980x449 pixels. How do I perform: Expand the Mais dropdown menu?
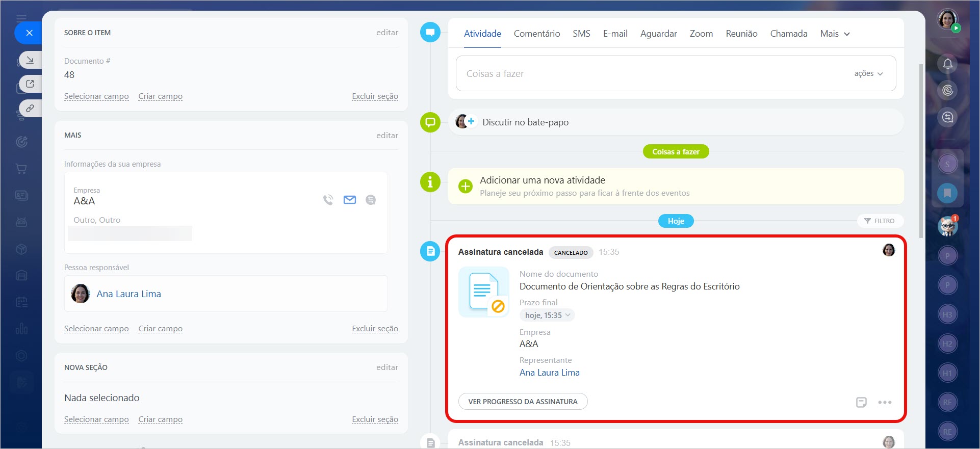tap(835, 34)
